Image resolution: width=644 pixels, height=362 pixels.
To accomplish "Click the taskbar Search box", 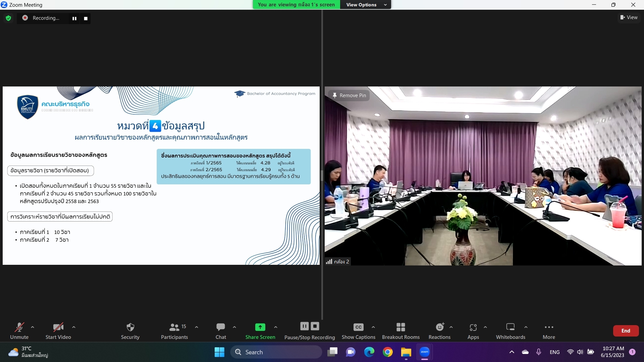I will point(276,352).
